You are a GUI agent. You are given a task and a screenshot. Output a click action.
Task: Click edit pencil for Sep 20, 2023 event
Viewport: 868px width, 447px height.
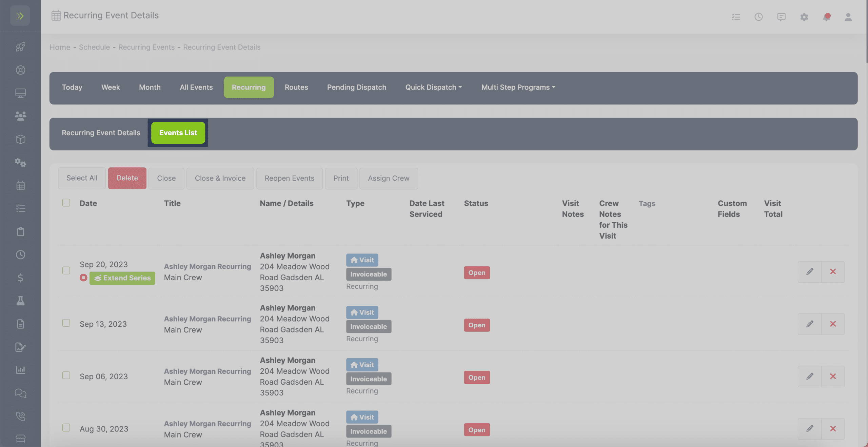(x=810, y=271)
